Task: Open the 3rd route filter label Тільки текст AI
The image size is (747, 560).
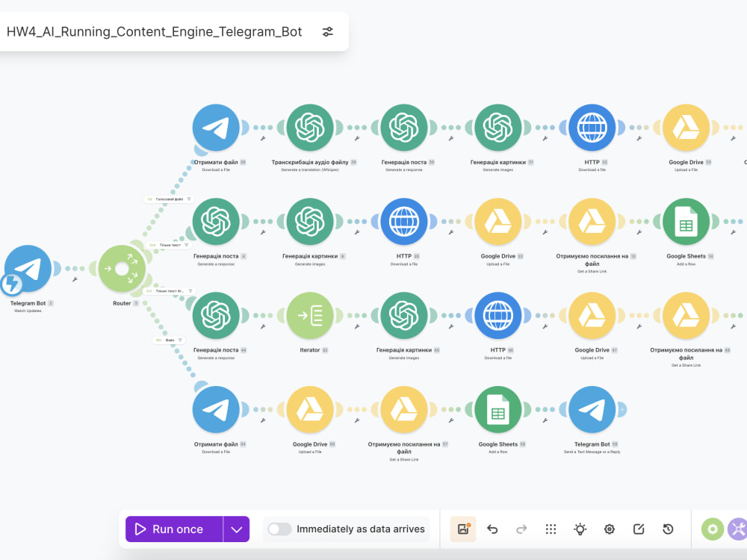Action: pos(169,291)
